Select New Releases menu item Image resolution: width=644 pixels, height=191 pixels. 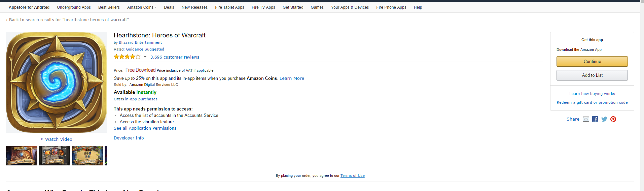[194, 7]
